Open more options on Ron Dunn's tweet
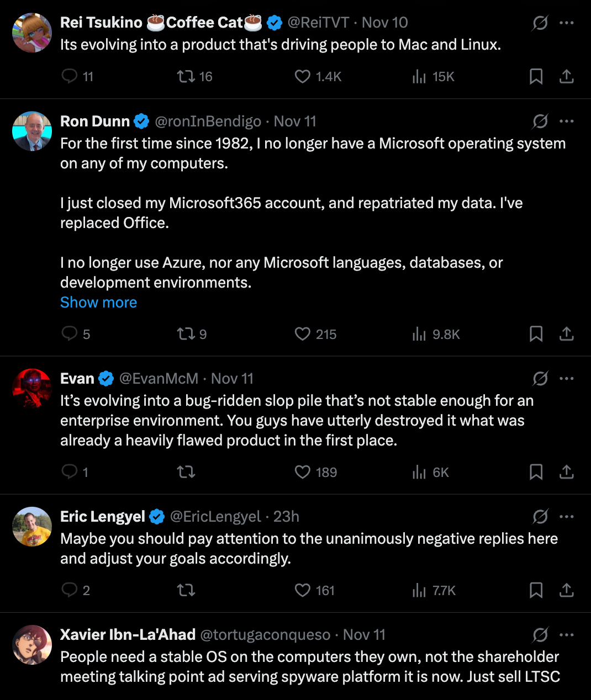The width and height of the screenshot is (591, 700). (x=566, y=121)
